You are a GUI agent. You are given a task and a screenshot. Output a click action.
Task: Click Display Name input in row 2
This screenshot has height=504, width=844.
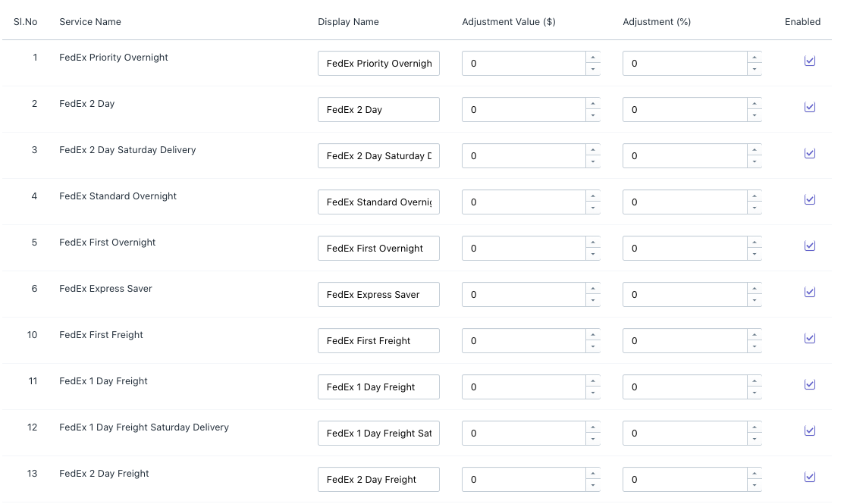pyautogui.click(x=378, y=110)
